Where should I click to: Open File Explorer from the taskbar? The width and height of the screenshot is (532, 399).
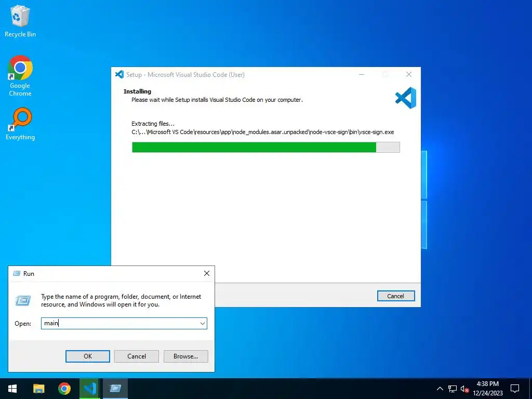[x=38, y=389]
